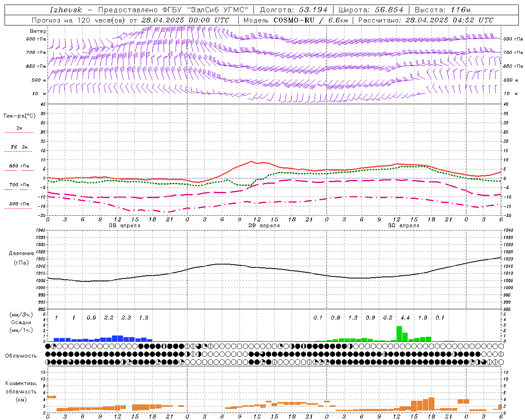Viewport: 525px width, 420px height.
Task: Click the forecast start time "28.04.2025 00:00 UTC"
Action: 185,20
